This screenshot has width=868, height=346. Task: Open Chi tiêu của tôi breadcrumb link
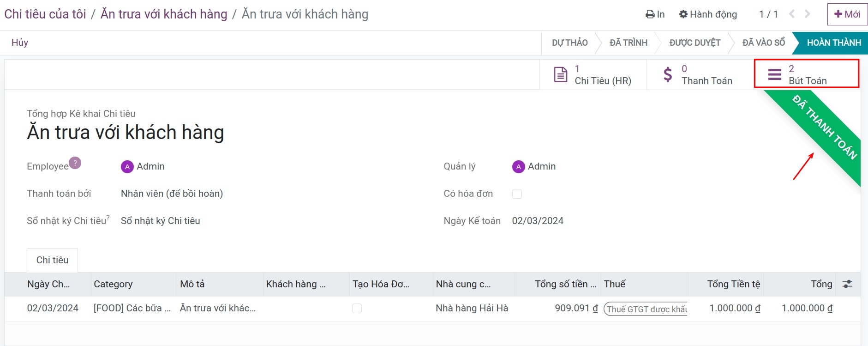pyautogui.click(x=45, y=14)
